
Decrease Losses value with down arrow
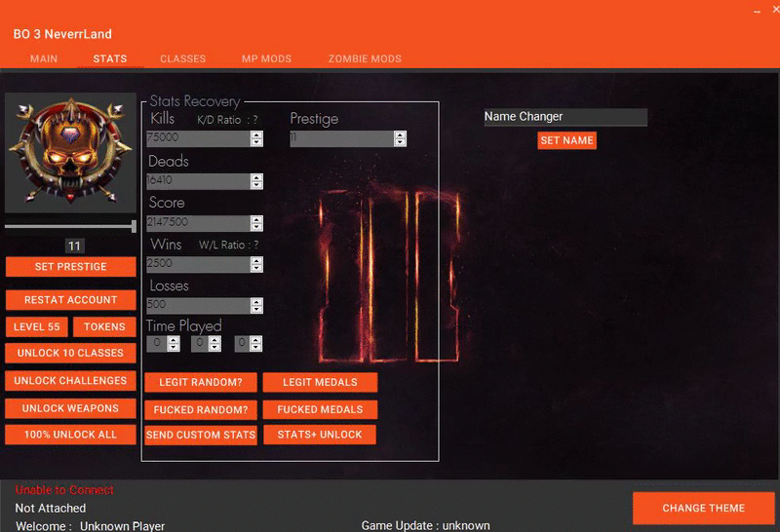256,309
